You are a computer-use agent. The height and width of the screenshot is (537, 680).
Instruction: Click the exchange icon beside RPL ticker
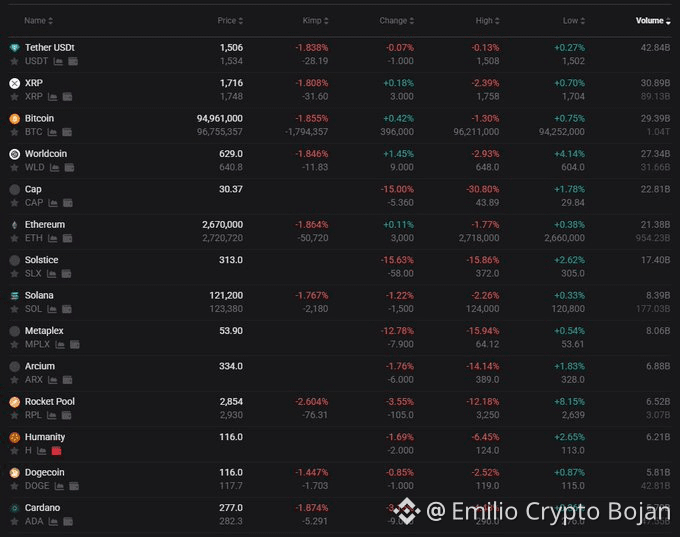(66, 415)
